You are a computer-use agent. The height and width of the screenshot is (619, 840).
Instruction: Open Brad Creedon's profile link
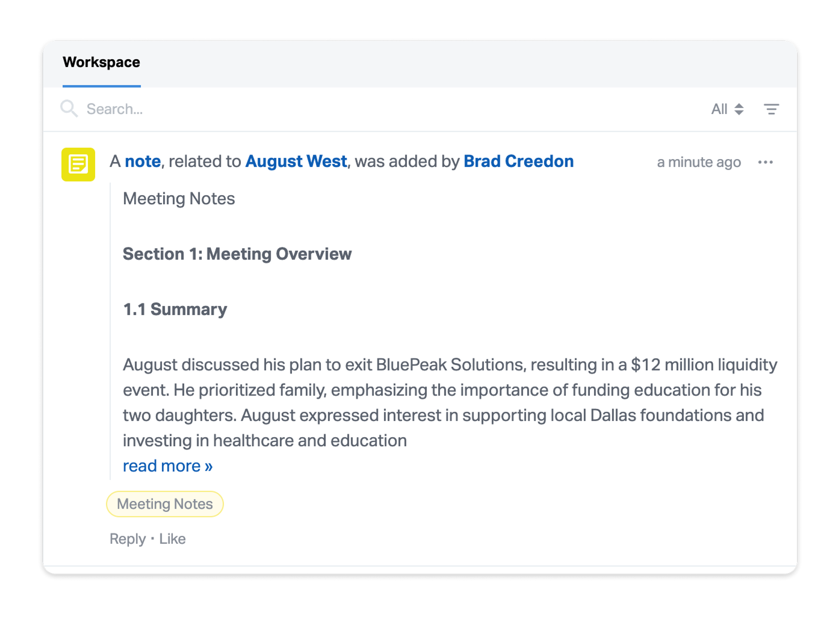click(x=518, y=161)
